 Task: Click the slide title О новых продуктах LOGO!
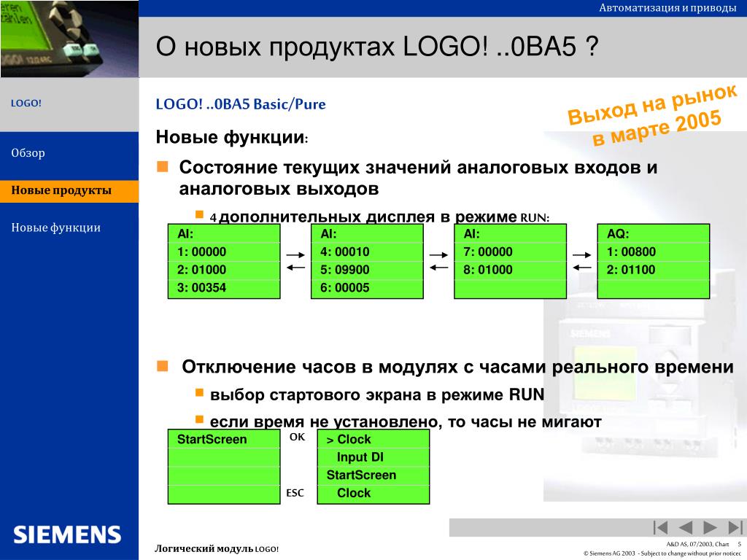click(376, 47)
